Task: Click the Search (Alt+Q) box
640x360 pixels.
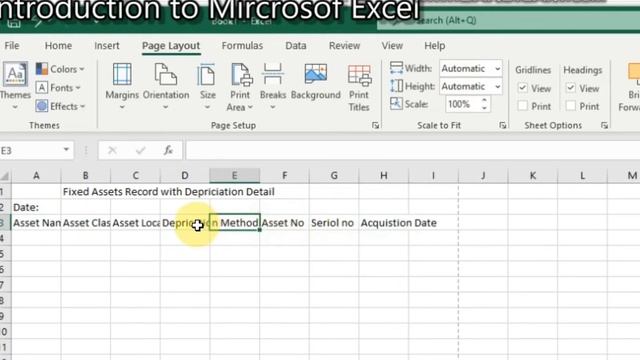Action: pyautogui.click(x=509, y=20)
